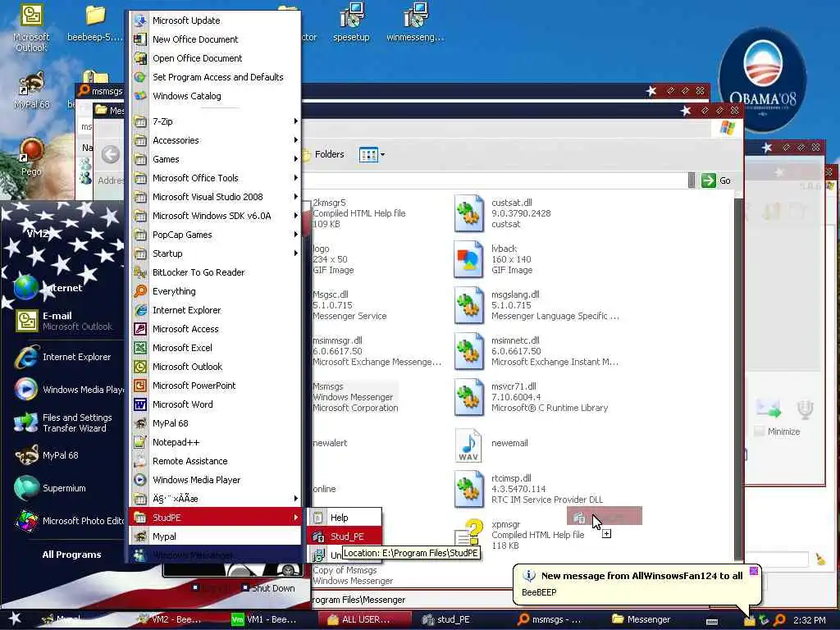Viewport: 840px width, 630px height.
Task: Select the Msmsgs Windows Messenger entry
Action: coord(355,397)
